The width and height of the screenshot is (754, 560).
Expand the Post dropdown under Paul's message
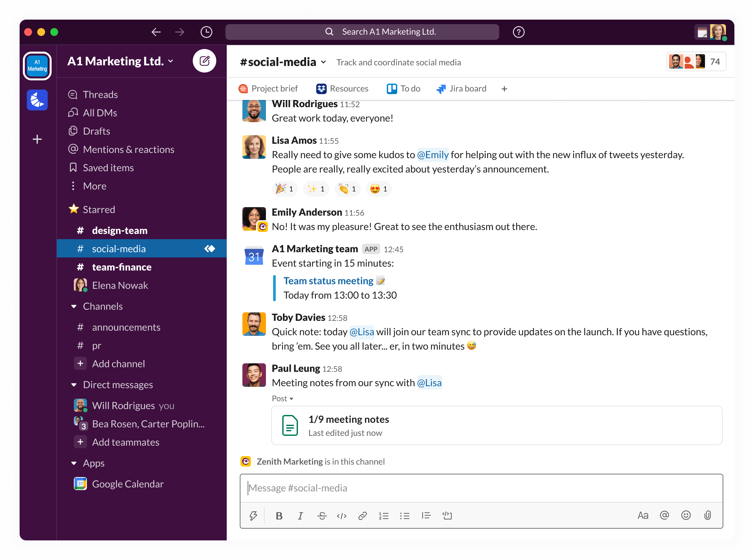[x=283, y=398]
